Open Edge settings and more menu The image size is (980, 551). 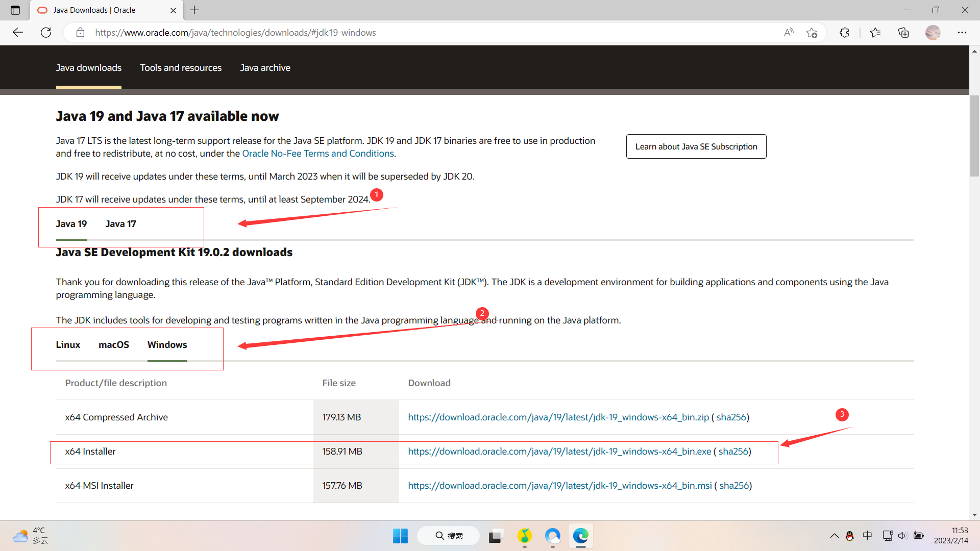tap(962, 33)
